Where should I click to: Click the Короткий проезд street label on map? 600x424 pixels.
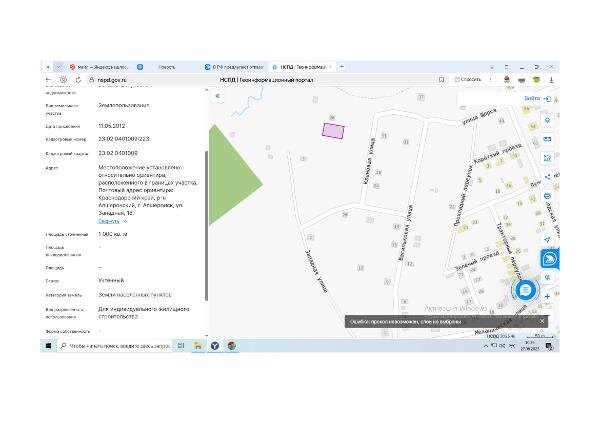[497, 153]
